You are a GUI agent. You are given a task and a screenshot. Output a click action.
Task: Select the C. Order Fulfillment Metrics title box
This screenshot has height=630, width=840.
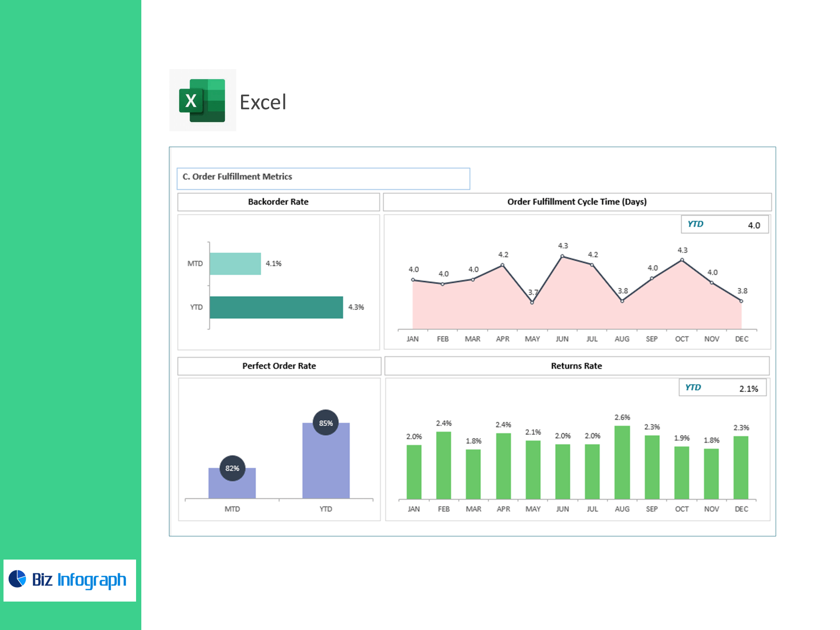(323, 178)
